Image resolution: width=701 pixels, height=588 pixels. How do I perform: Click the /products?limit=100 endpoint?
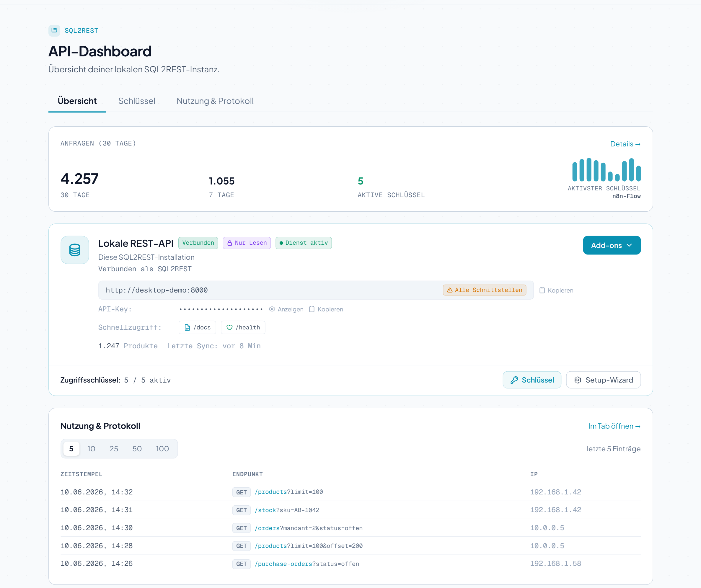click(289, 492)
